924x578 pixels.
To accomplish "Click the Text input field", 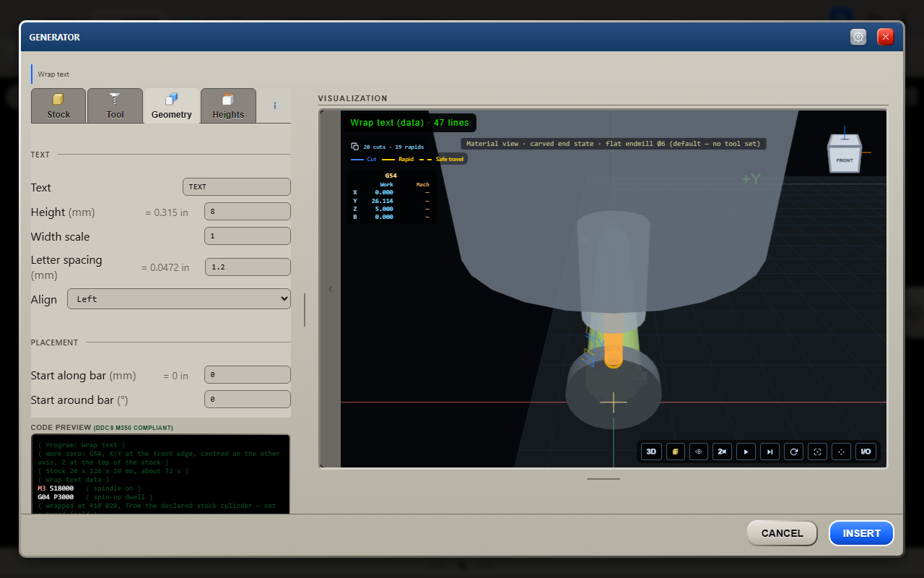I will click(x=237, y=187).
